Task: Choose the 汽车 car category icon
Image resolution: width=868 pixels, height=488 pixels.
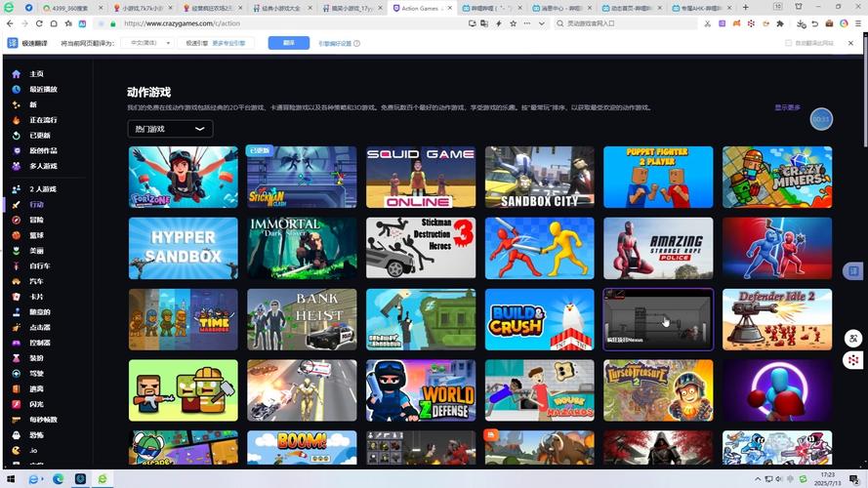Action: point(17,281)
